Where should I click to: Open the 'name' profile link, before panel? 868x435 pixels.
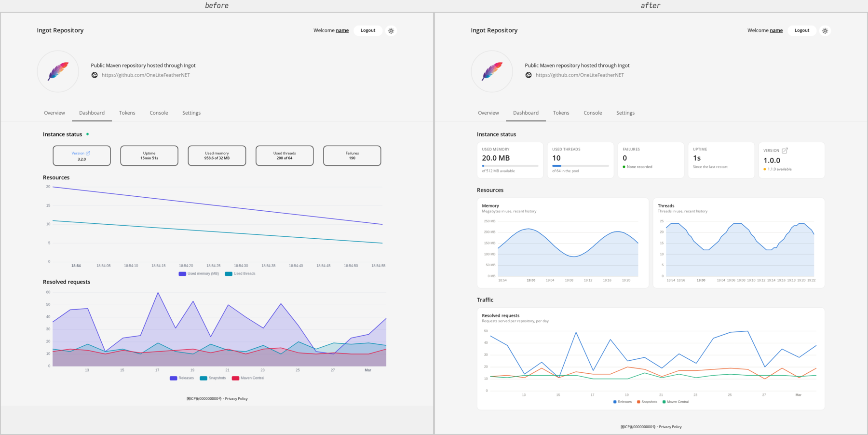click(342, 30)
